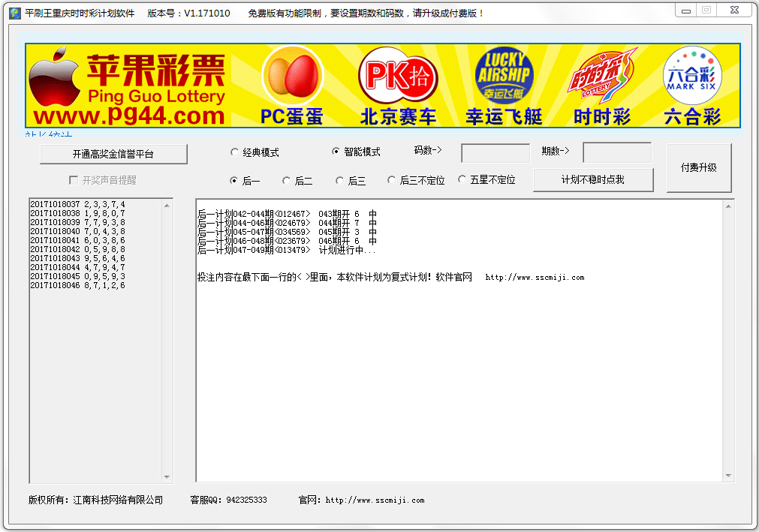Select draw row 20171018045 0,9,5,9,3

(77, 277)
